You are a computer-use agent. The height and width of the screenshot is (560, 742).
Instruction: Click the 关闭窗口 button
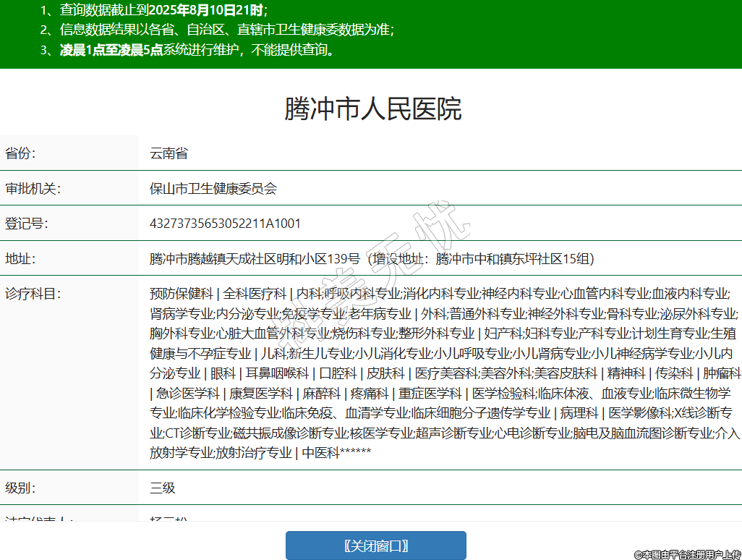(x=375, y=546)
